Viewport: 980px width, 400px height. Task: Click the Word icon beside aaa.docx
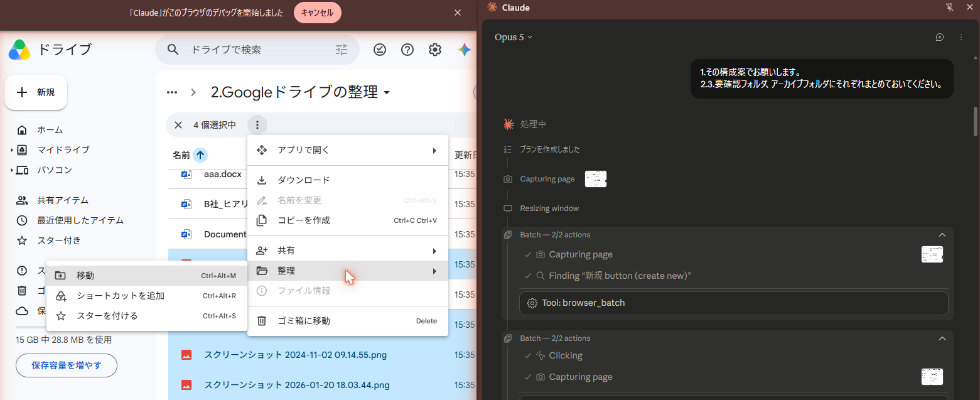[x=186, y=174]
